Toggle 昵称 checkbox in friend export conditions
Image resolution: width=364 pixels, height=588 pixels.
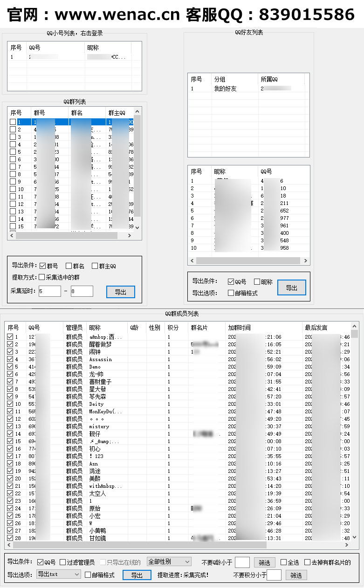point(257,282)
